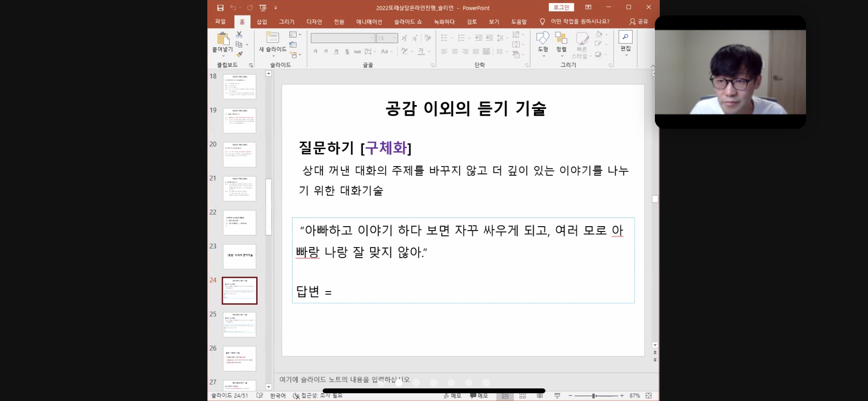The image size is (868, 401).
Task: Click the Save icon in the title bar
Action: point(220,8)
